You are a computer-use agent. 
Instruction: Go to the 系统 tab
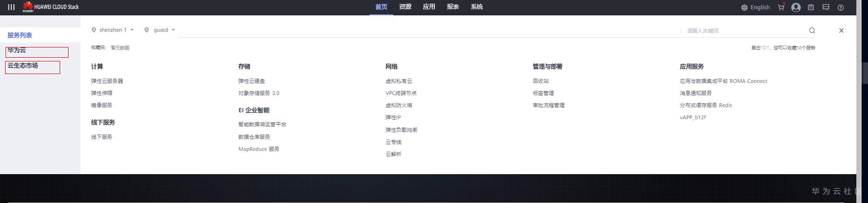click(477, 7)
